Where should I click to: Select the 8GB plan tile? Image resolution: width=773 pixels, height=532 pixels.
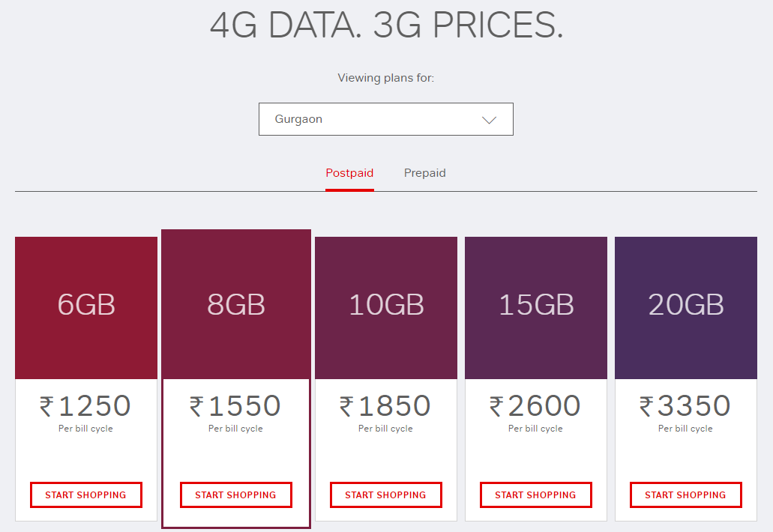point(236,306)
